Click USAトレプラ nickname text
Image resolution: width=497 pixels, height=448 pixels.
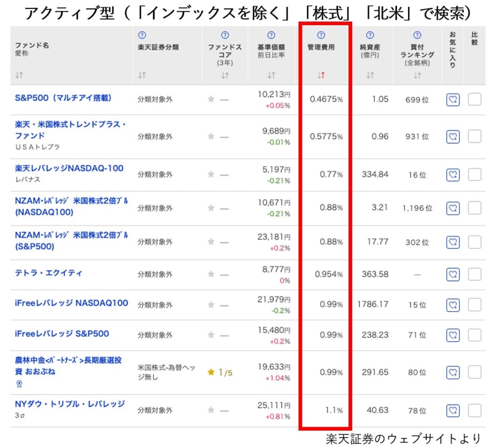pyautogui.click(x=37, y=147)
